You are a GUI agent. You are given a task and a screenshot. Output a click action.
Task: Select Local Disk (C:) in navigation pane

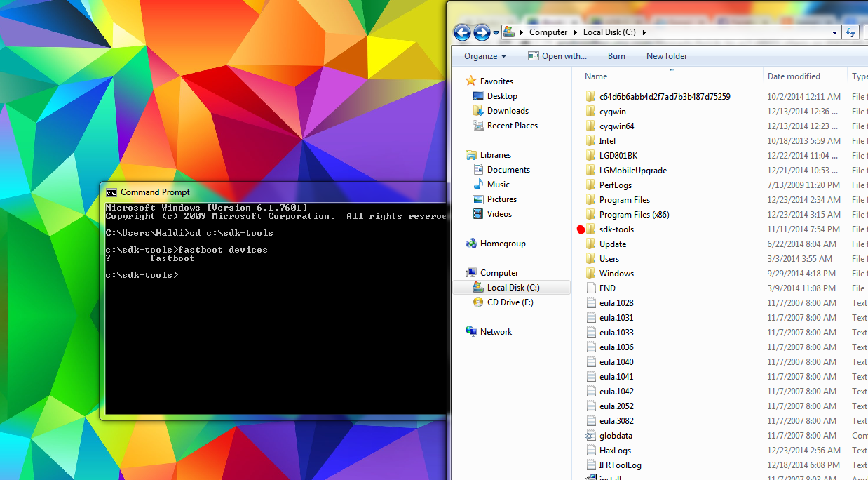click(512, 288)
